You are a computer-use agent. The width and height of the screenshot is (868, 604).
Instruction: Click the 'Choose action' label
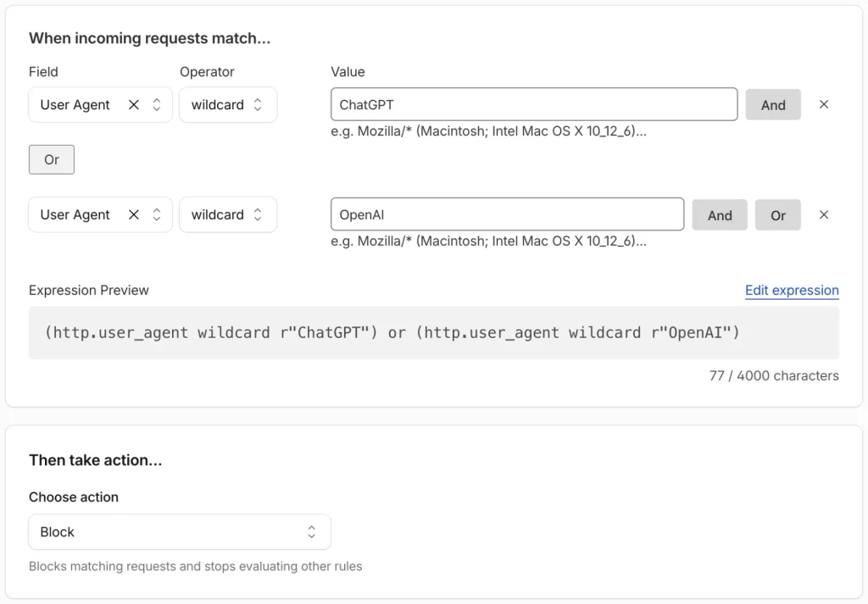click(74, 496)
